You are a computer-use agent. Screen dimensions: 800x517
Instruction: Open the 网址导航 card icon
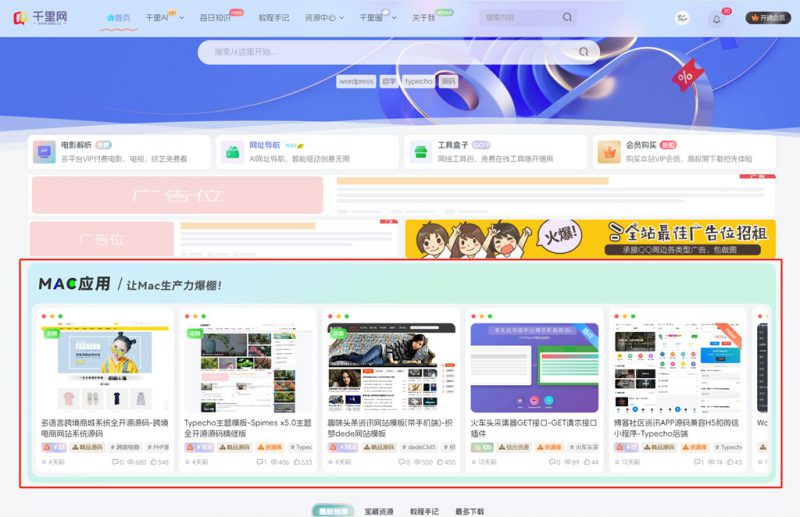(233, 152)
